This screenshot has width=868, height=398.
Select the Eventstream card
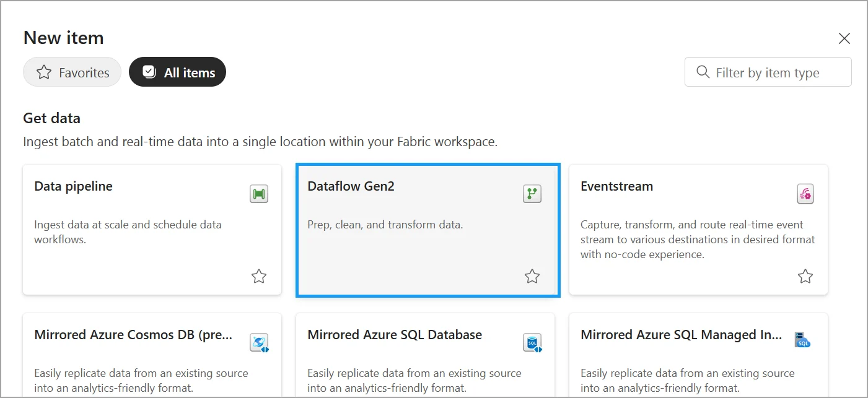(x=698, y=230)
